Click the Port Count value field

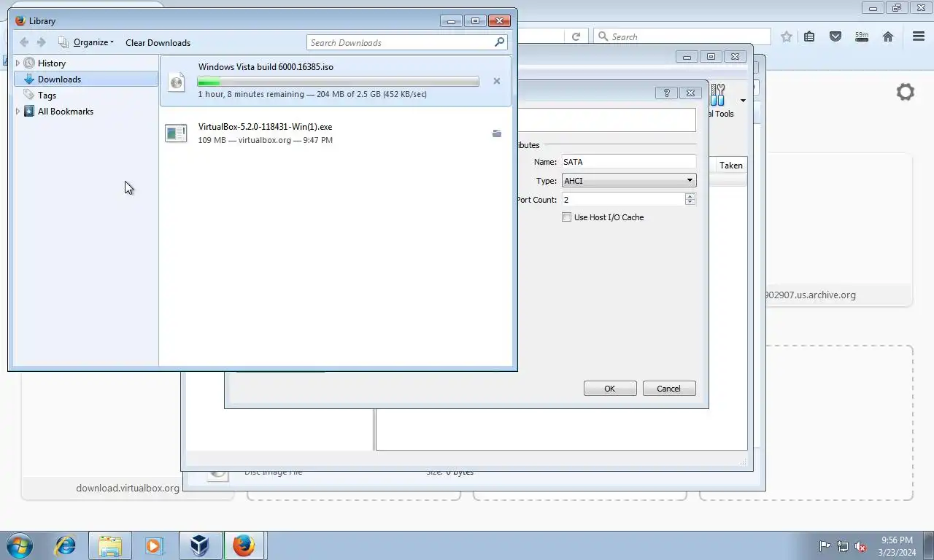(x=622, y=200)
